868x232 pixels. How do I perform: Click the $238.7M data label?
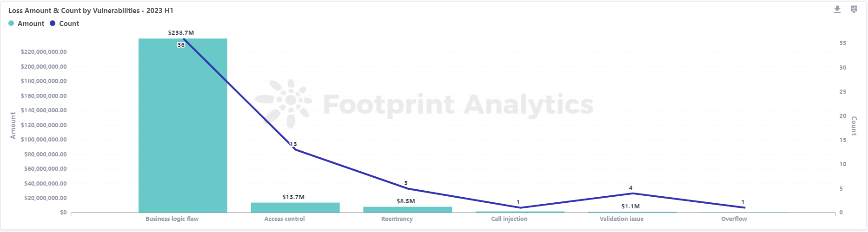(181, 33)
